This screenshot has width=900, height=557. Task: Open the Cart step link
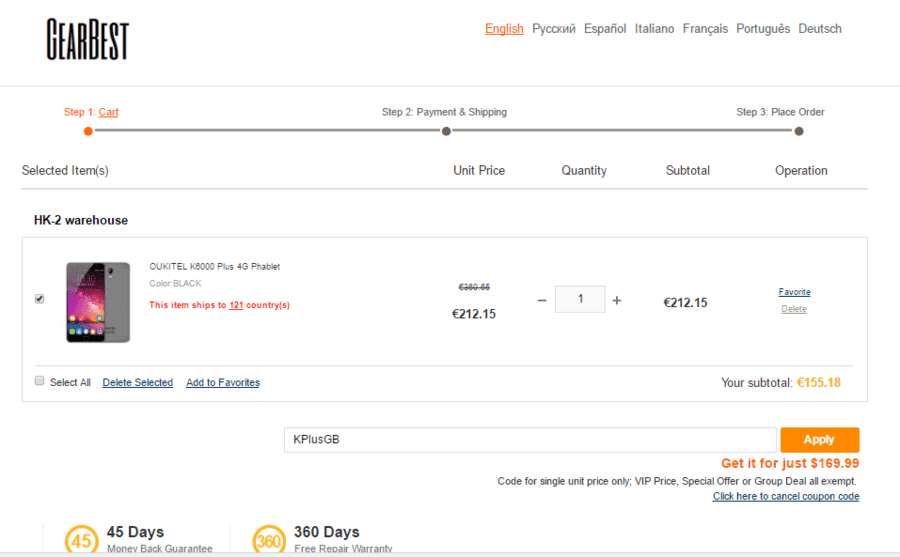108,112
